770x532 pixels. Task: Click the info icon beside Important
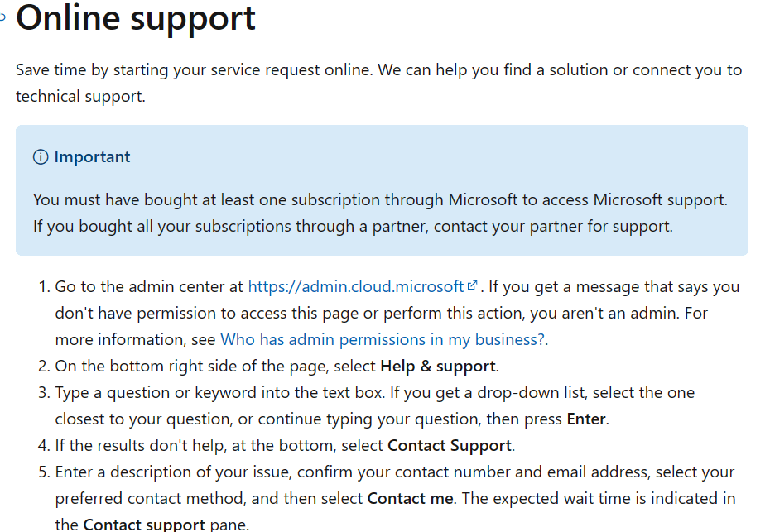pyautogui.click(x=41, y=157)
